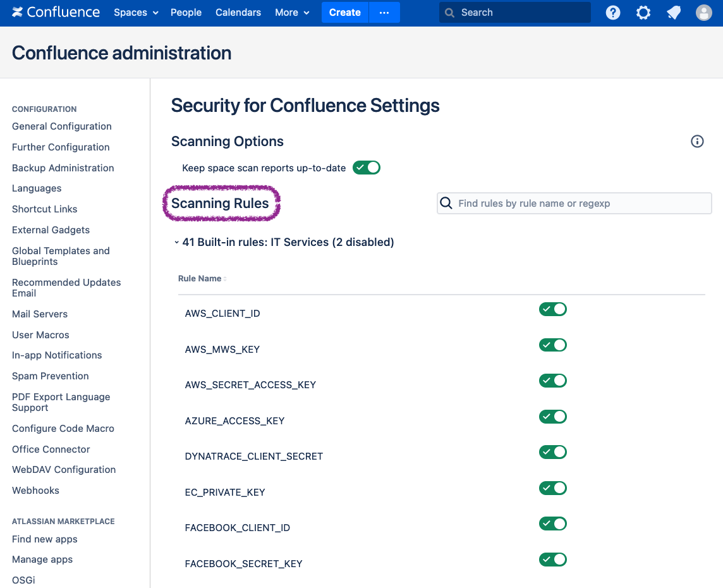Image resolution: width=723 pixels, height=588 pixels.
Task: Open the global Search field
Action: pos(514,12)
